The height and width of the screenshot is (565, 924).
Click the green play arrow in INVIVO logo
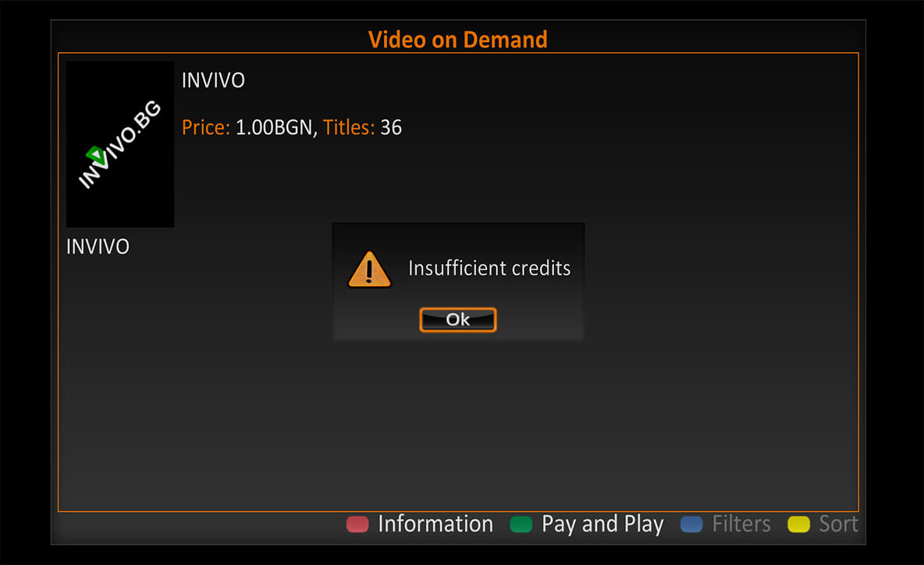97,155
